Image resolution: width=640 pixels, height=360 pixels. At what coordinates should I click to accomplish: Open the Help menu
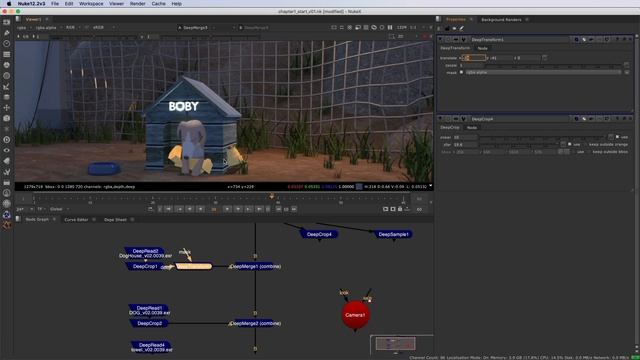[x=176, y=4]
